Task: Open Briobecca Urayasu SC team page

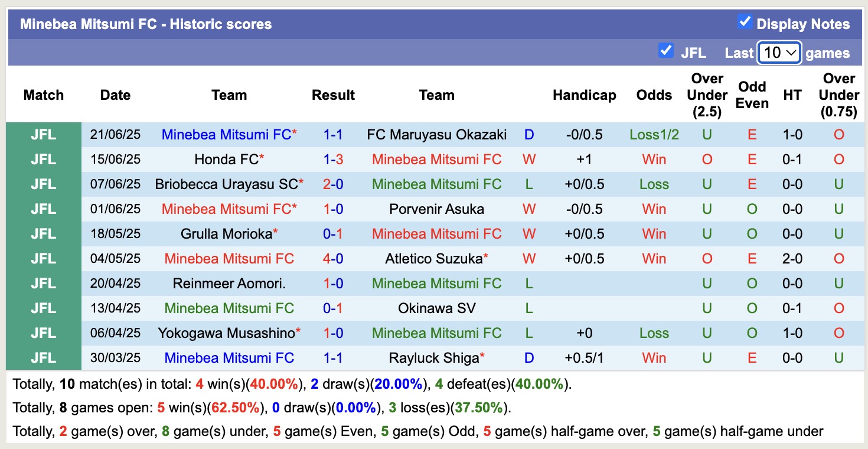Action: tap(226, 184)
